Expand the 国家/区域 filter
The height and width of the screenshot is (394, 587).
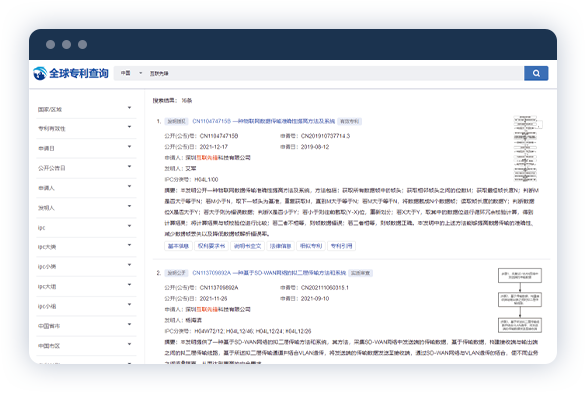point(87,109)
